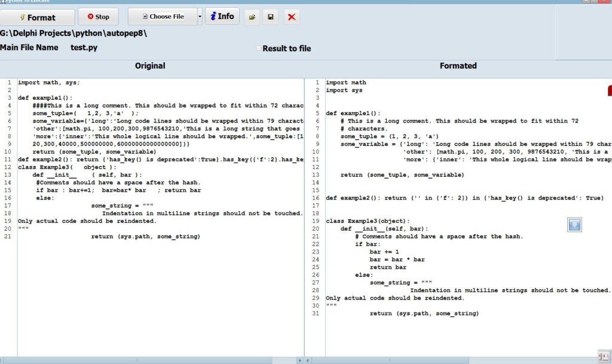Image resolution: width=612 pixels, height=364 pixels.
Task: Click the G:\Delphi Projects\python\autopep8\ path
Action: point(74,33)
